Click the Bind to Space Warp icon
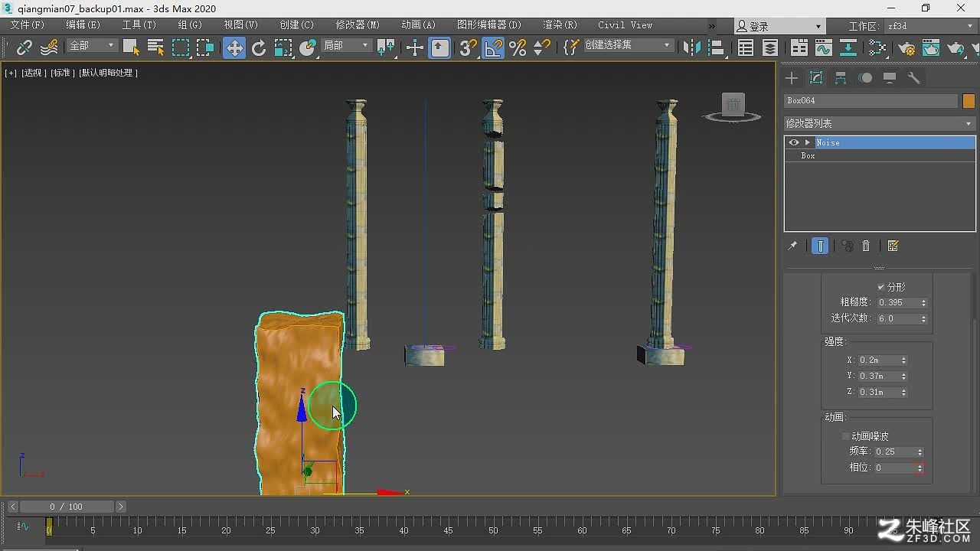The height and width of the screenshot is (551, 980). click(49, 47)
